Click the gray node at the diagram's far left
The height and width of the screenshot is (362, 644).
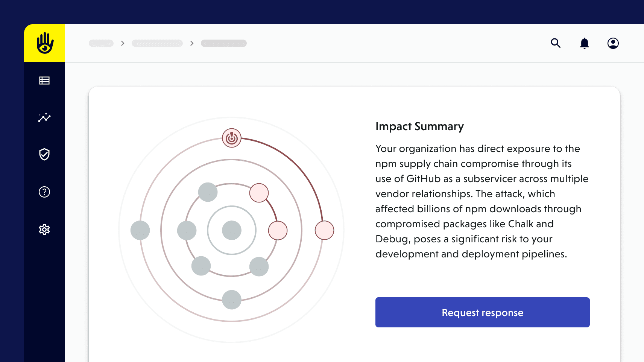140,230
